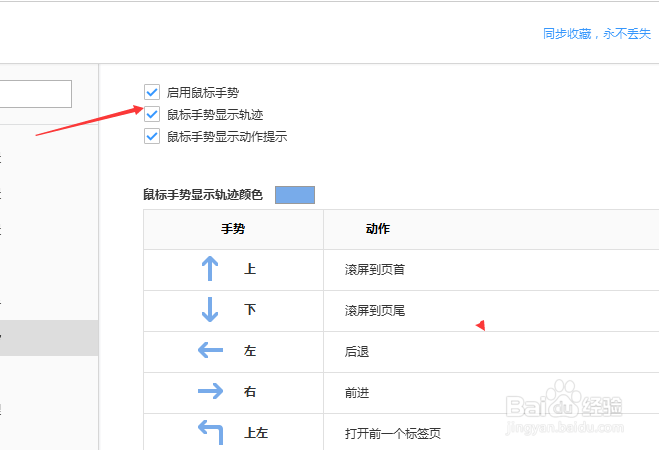Image resolution: width=659 pixels, height=450 pixels.
Task: Click the up-left arrow gesture icon
Action: click(210, 432)
